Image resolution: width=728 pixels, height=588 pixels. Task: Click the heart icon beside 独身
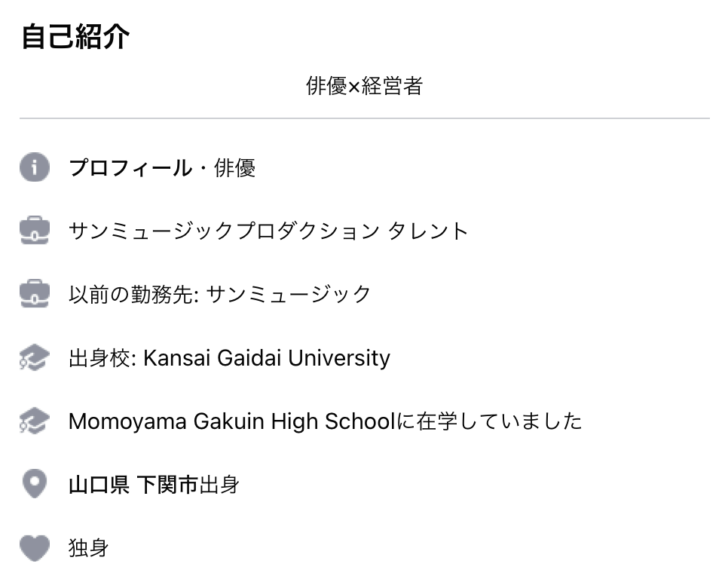pyautogui.click(x=35, y=548)
